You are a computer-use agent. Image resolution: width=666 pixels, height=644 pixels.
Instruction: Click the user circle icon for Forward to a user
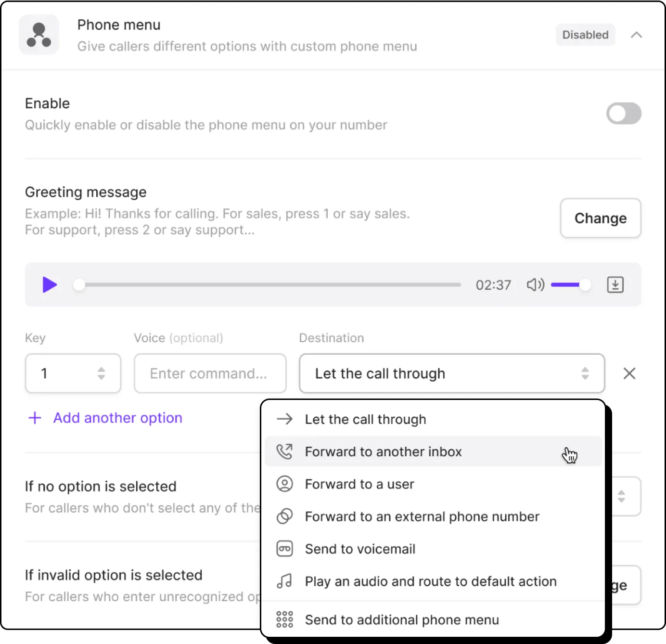(x=284, y=484)
